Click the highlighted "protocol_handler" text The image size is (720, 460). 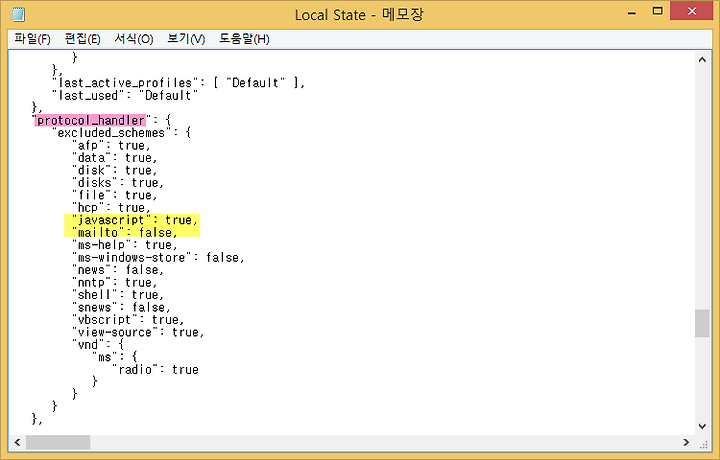[x=90, y=120]
